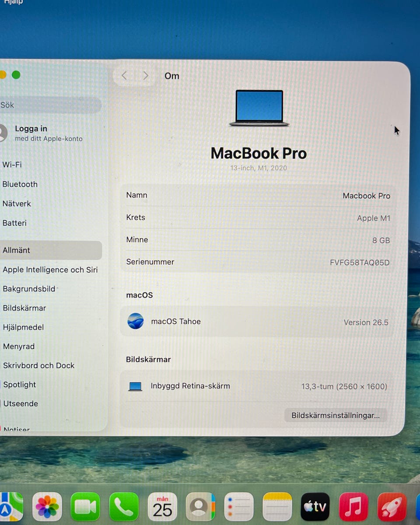This screenshot has width=420, height=525.
Task: Open the red rocket app in Dock
Action: click(x=392, y=507)
